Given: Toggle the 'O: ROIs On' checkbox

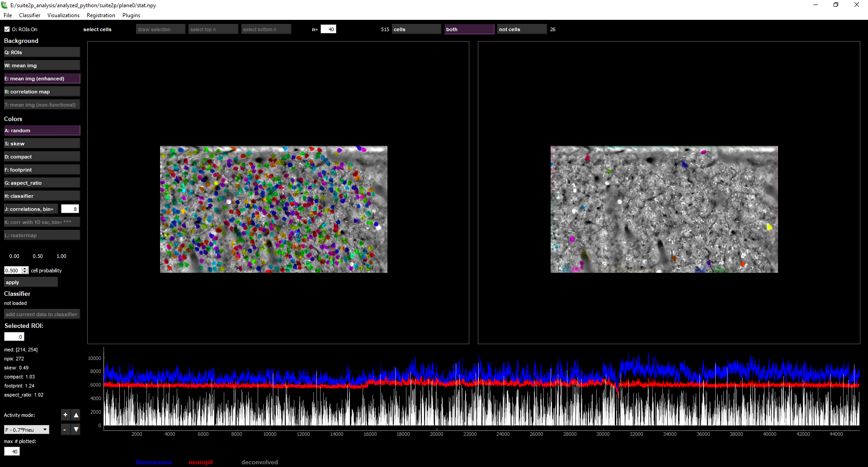Looking at the screenshot, I should [7, 29].
